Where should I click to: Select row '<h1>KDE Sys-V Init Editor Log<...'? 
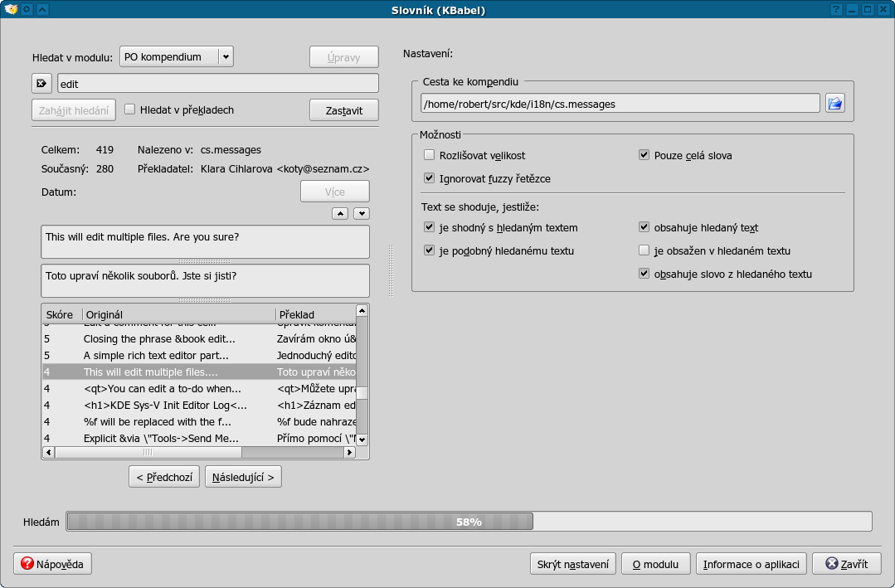[199, 405]
